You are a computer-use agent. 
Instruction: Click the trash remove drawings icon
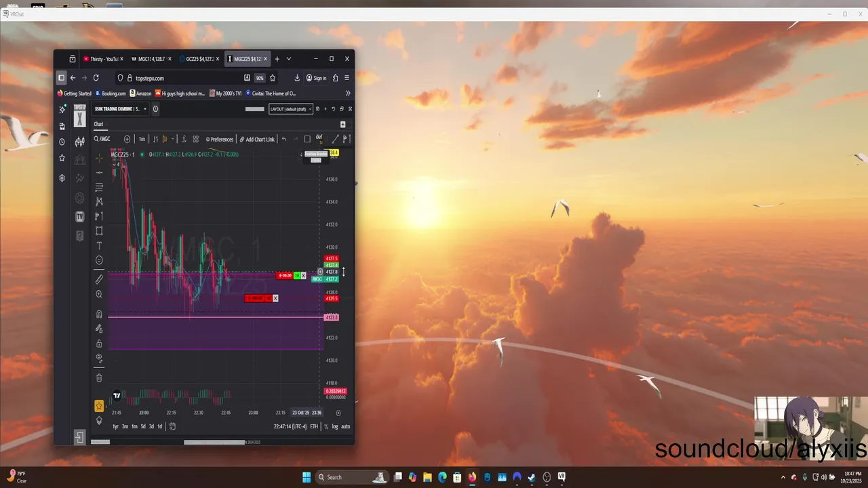[99, 378]
